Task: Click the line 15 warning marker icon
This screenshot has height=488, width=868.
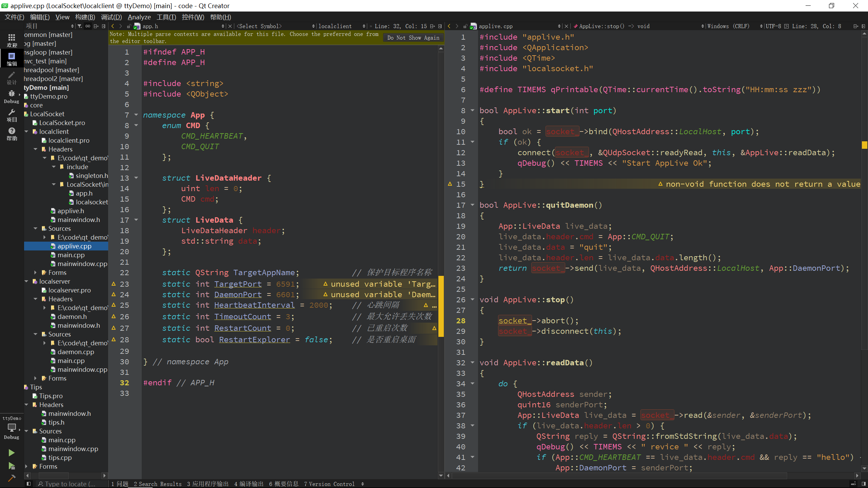Action: coord(450,184)
